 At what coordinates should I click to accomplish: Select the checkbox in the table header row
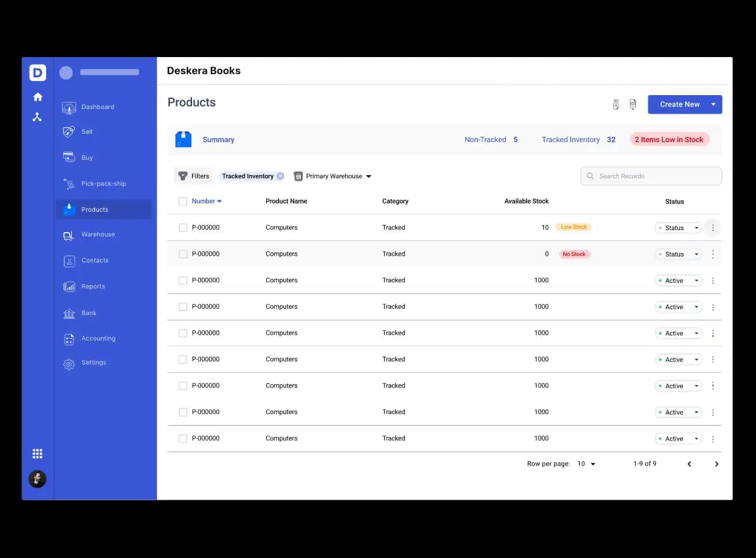pos(183,201)
